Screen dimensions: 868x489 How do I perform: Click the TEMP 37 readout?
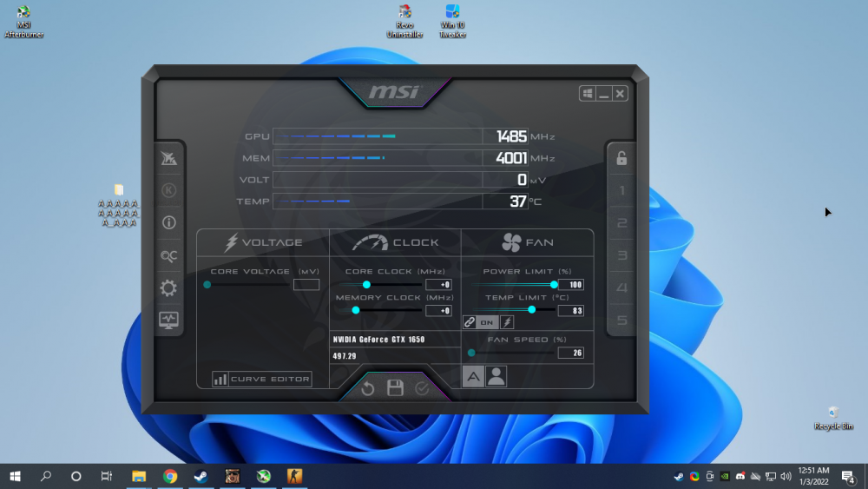[517, 201]
